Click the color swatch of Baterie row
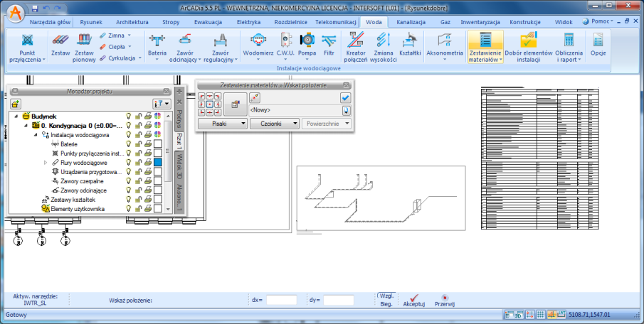This screenshot has height=324, width=644. 158,144
